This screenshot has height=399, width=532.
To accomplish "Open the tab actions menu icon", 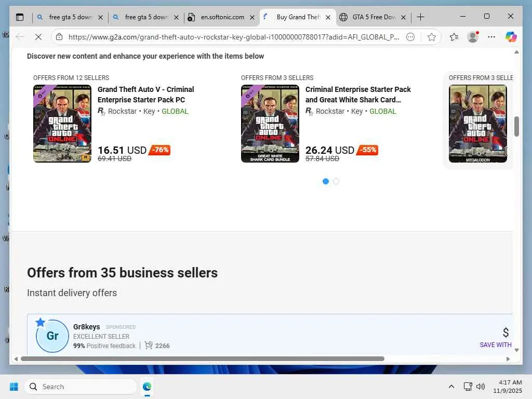I will [x=20, y=17].
